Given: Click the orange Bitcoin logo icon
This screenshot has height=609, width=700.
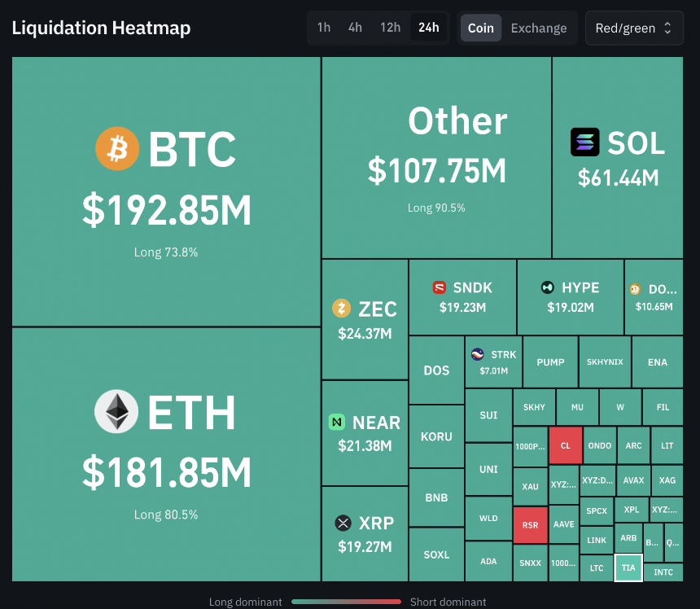Looking at the screenshot, I should click(117, 149).
